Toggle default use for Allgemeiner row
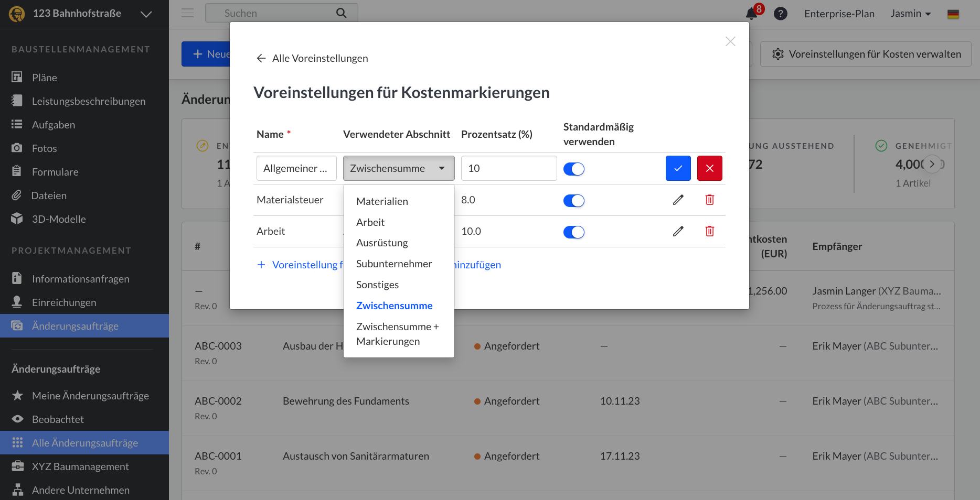Screen dimensions: 980x500 [x=574, y=169]
